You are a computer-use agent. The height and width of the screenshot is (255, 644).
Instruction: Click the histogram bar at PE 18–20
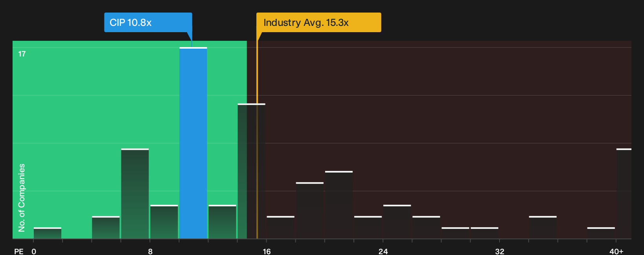pos(310,210)
